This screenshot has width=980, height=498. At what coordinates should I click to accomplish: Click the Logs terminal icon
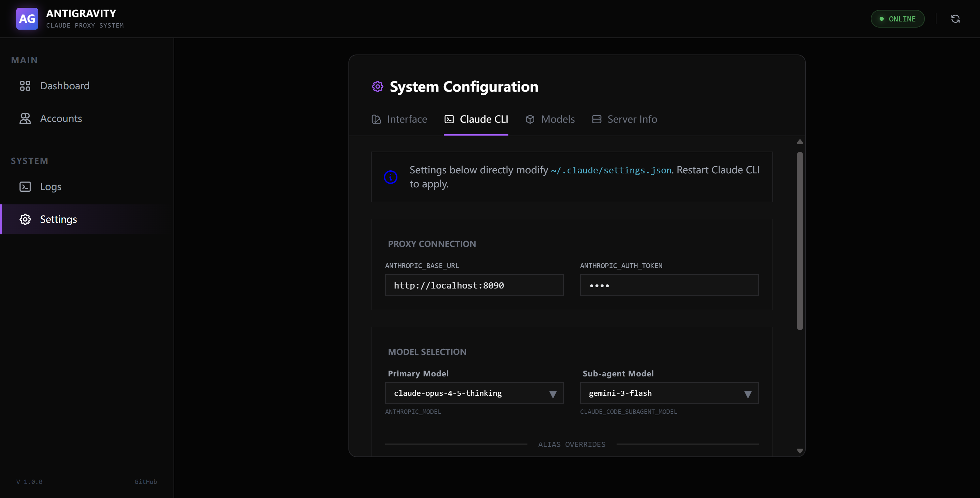click(25, 187)
